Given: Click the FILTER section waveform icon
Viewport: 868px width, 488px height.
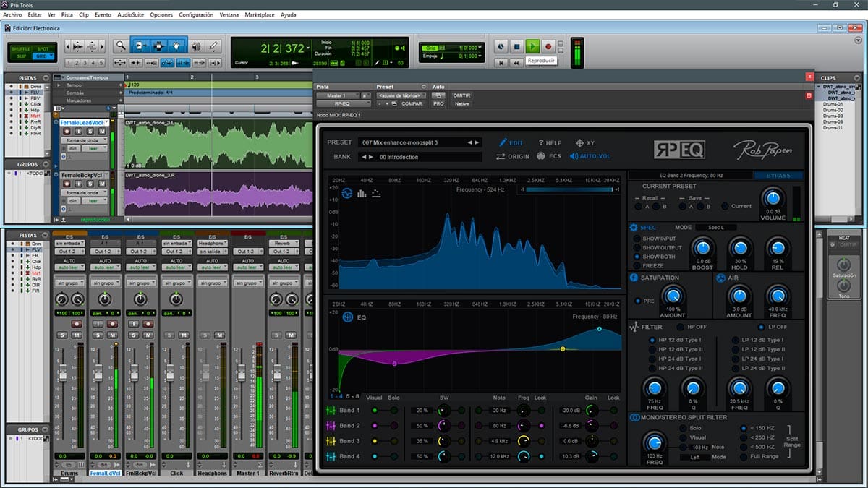Looking at the screenshot, I should (x=634, y=327).
